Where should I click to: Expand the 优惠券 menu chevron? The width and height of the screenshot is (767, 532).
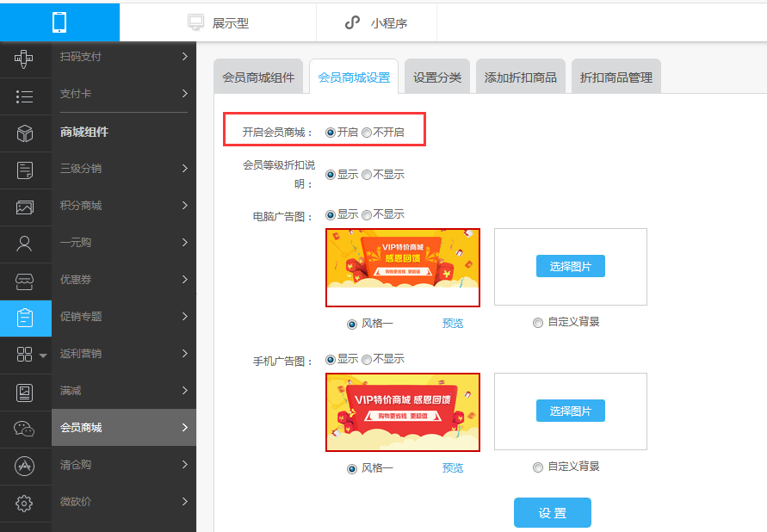tap(185, 279)
